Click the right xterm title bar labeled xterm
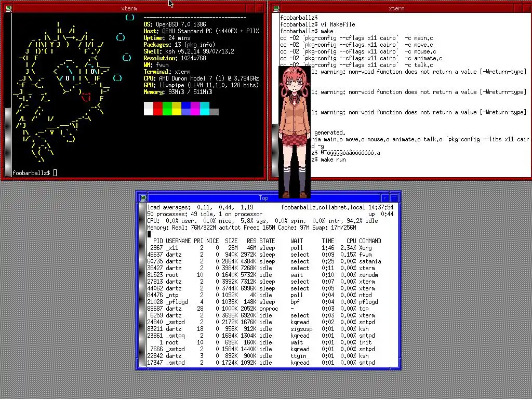The image size is (532, 399). coord(396,8)
